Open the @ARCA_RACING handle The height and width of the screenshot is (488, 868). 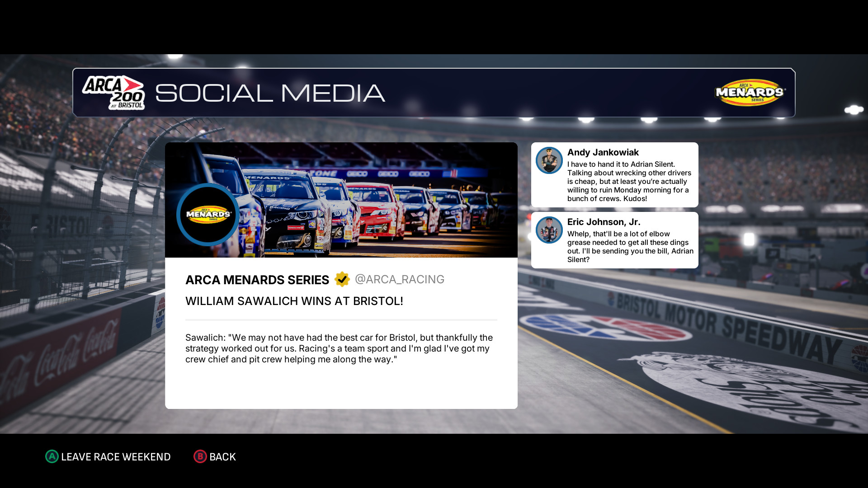[x=399, y=279]
